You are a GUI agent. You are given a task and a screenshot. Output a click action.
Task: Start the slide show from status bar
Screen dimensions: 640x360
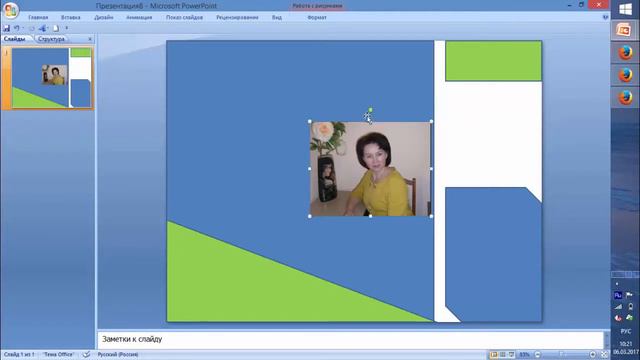coord(511,355)
